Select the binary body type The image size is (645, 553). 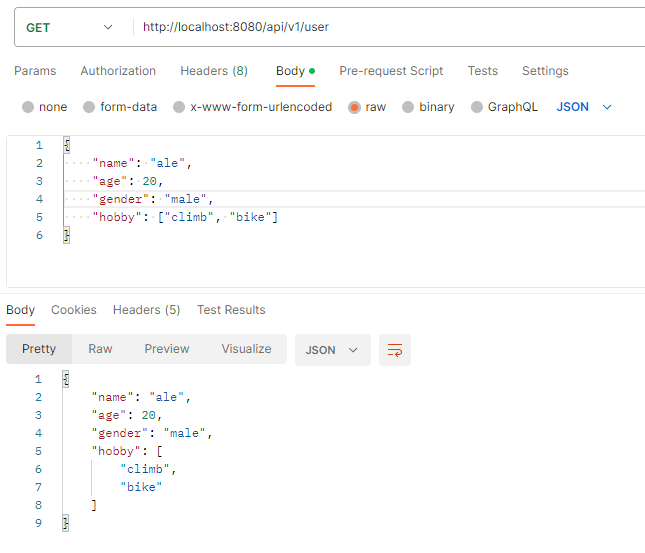(428, 107)
